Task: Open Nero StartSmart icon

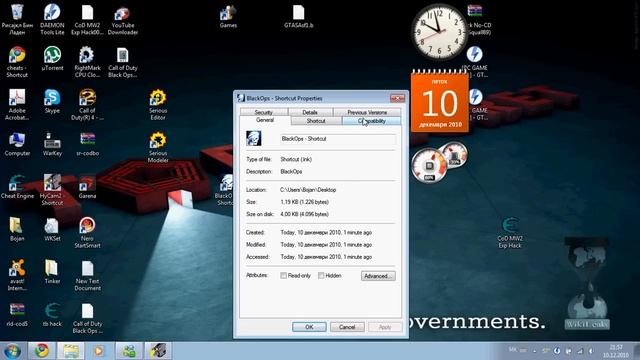Action: (87, 232)
